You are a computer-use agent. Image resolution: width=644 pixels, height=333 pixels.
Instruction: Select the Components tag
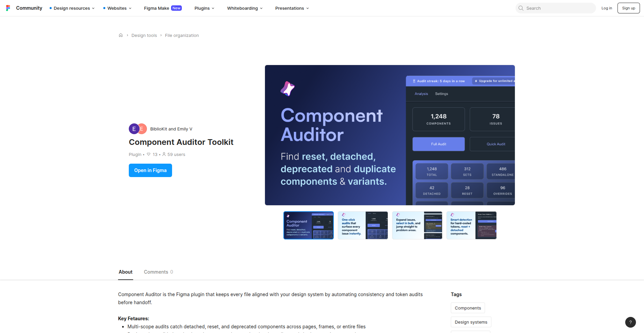tap(468, 308)
